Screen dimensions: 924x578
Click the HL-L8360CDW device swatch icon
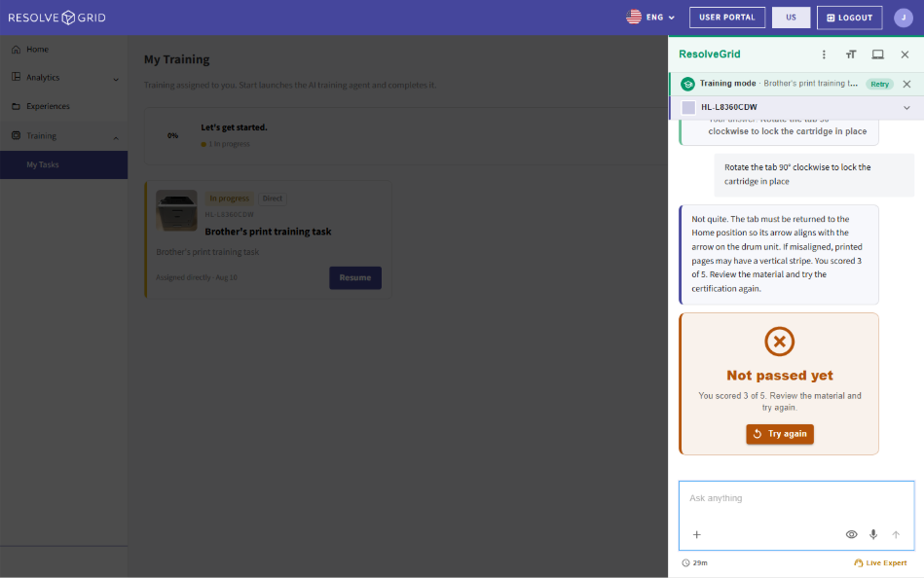pyautogui.click(x=687, y=107)
